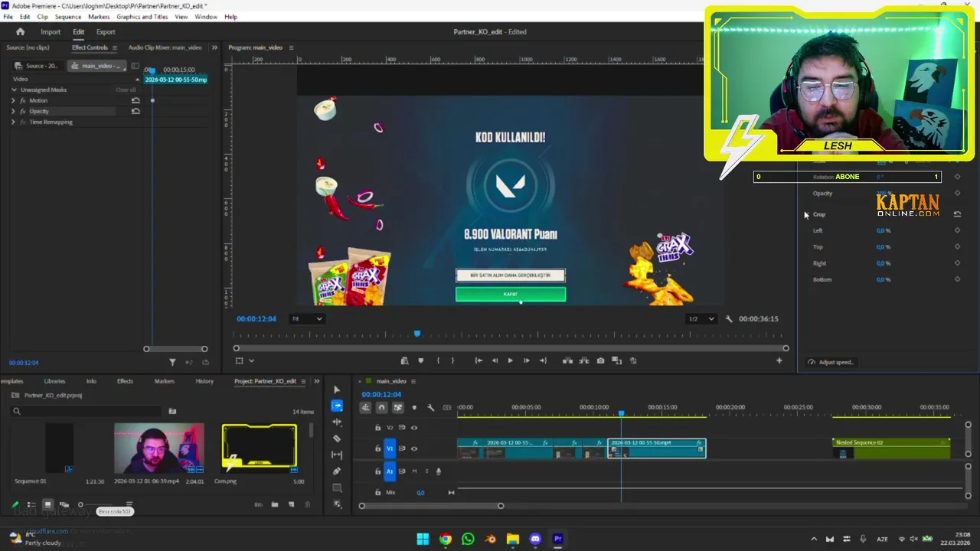The height and width of the screenshot is (551, 980).
Task: Add a marker in the timeline
Action: [414, 408]
